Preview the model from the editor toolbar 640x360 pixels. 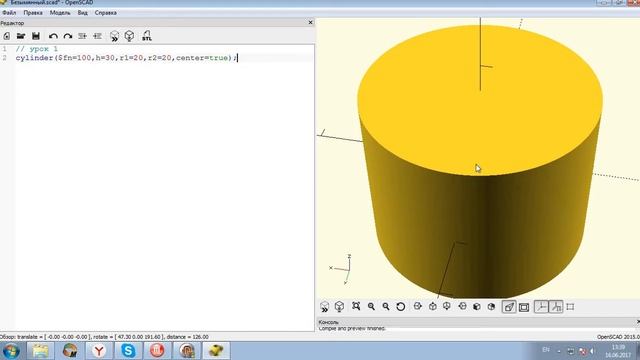tap(114, 36)
